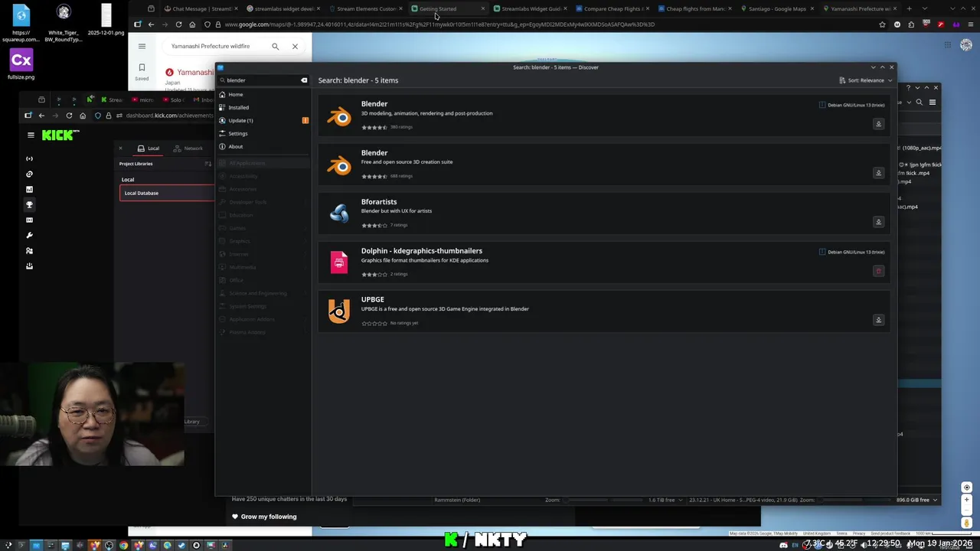Open Kick sidebar link icon
The height and width of the screenshot is (551, 980).
[29, 174]
